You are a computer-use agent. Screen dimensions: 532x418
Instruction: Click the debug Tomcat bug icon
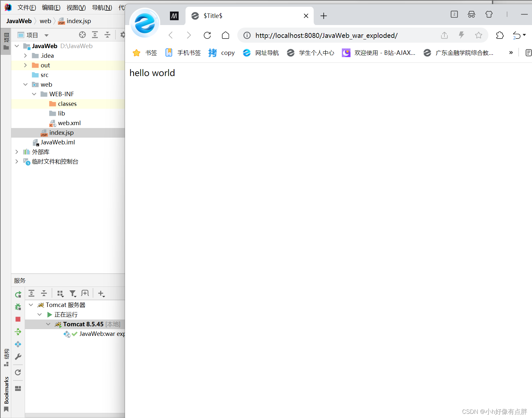tap(18, 307)
